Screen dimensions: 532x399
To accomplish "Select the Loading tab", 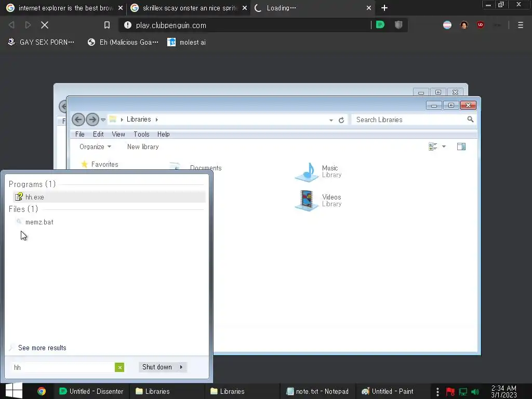I will 312,8.
